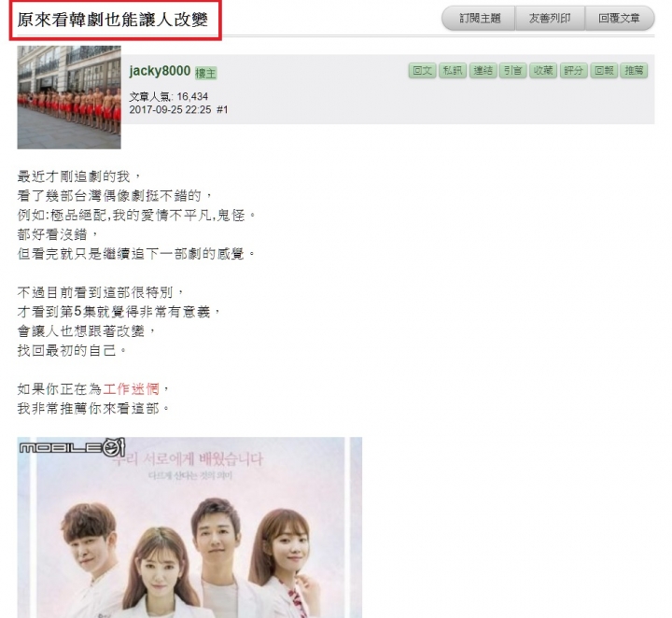This screenshot has height=618, width=672.
Task: Click the Mobile01 watermark logo
Action: coord(72,447)
